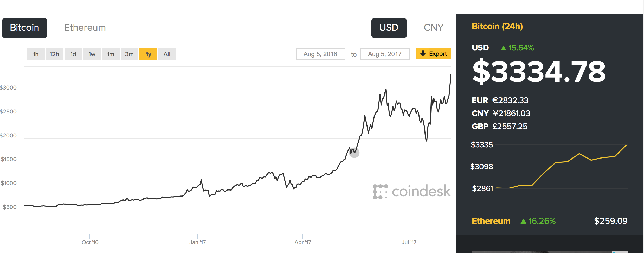Pick the 3m time range
Viewport: 644px width, 253px height.
(129, 54)
